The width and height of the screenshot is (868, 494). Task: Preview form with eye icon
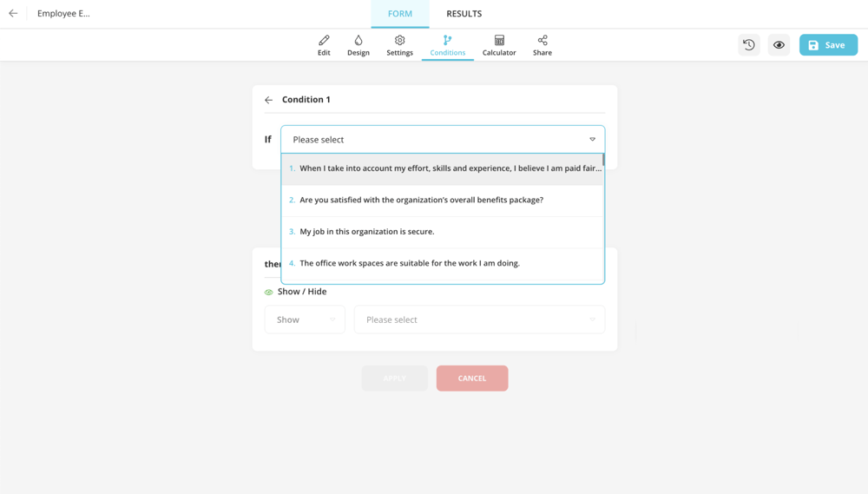(x=779, y=45)
